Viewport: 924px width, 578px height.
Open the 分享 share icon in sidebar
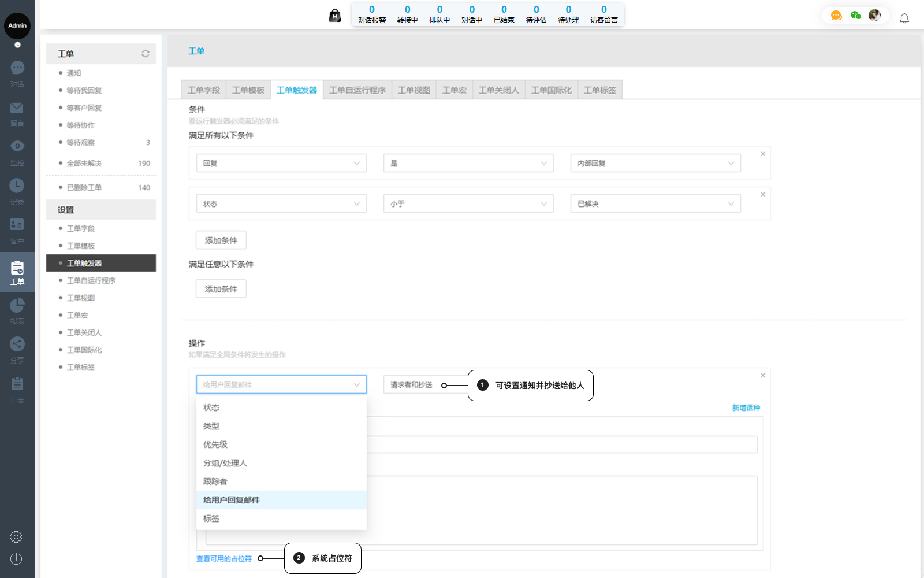17,344
